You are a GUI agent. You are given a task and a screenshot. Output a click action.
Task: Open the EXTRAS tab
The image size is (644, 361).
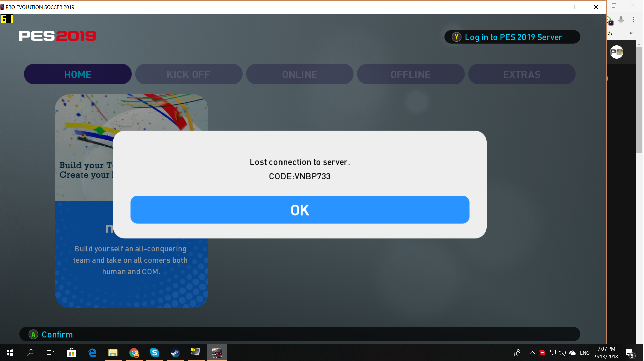coord(521,74)
